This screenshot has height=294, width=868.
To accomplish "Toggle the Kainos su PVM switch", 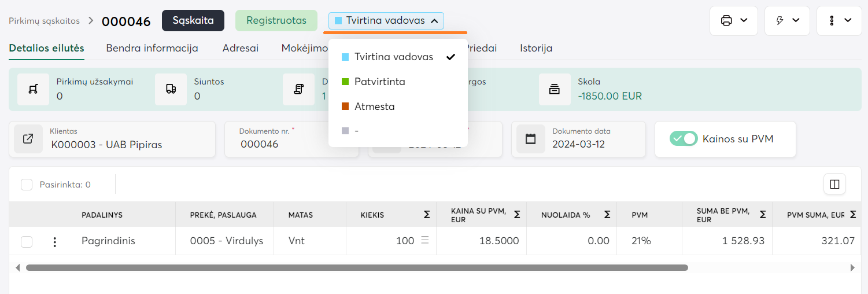I will [x=684, y=139].
